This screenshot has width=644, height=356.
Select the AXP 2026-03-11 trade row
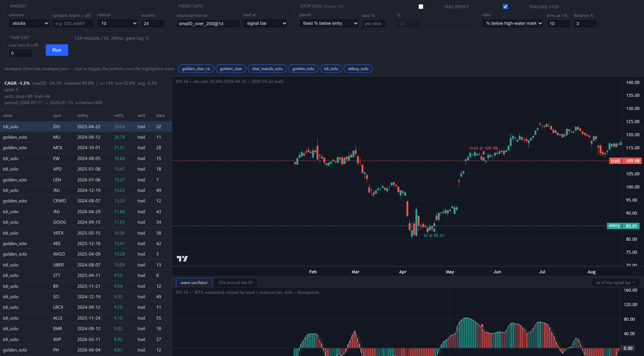(x=86, y=339)
